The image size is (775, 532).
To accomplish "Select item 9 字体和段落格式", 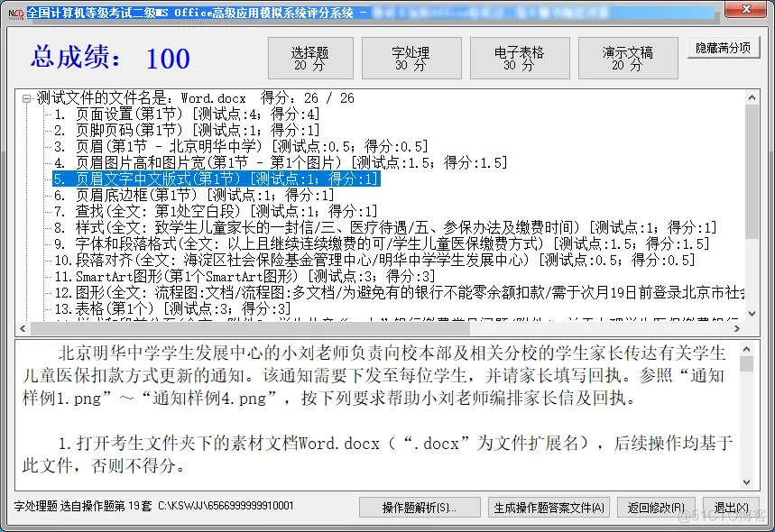I will [382, 244].
